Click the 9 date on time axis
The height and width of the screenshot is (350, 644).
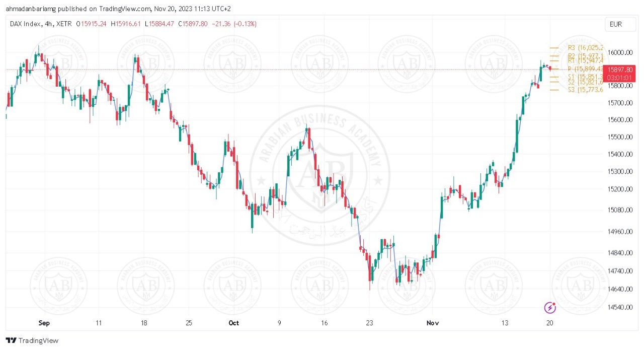(279, 323)
